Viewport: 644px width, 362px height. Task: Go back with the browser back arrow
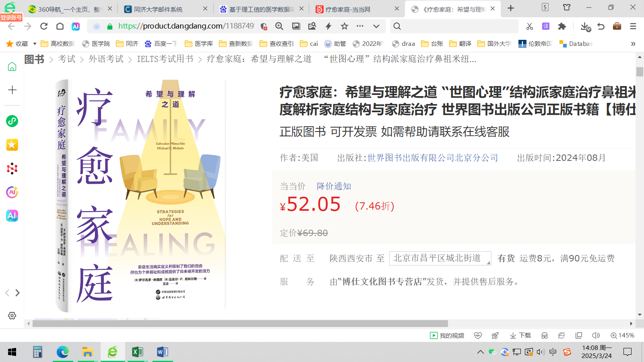click(11, 27)
